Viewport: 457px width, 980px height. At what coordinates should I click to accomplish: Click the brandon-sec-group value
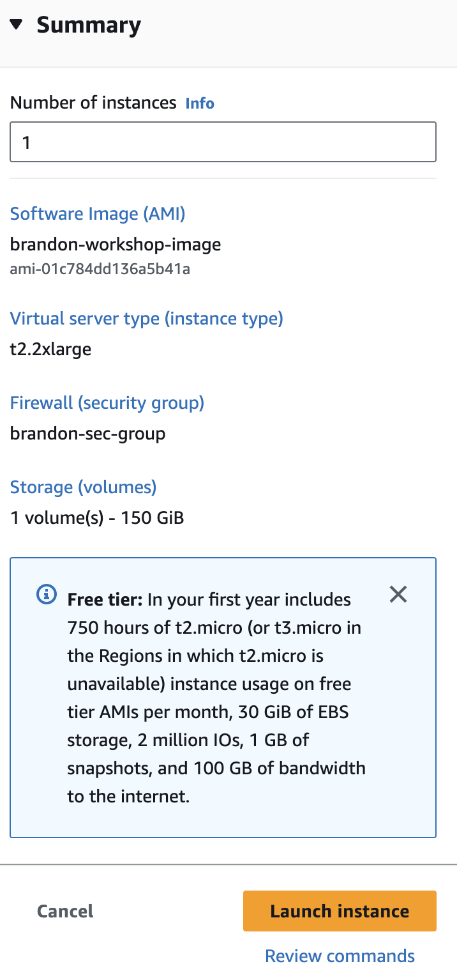pyautogui.click(x=87, y=434)
